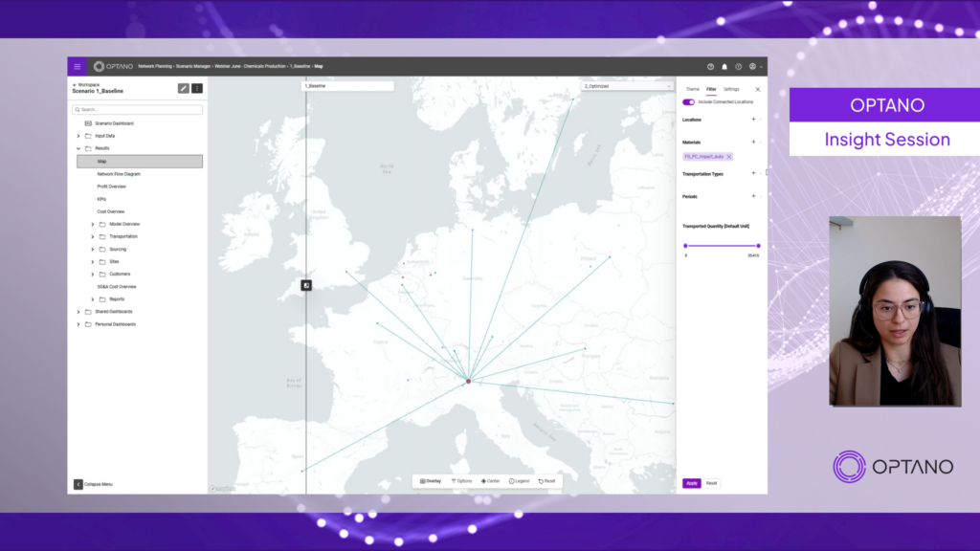Expand the Input Data folder
The height and width of the screenshot is (551, 980).
pyautogui.click(x=78, y=136)
